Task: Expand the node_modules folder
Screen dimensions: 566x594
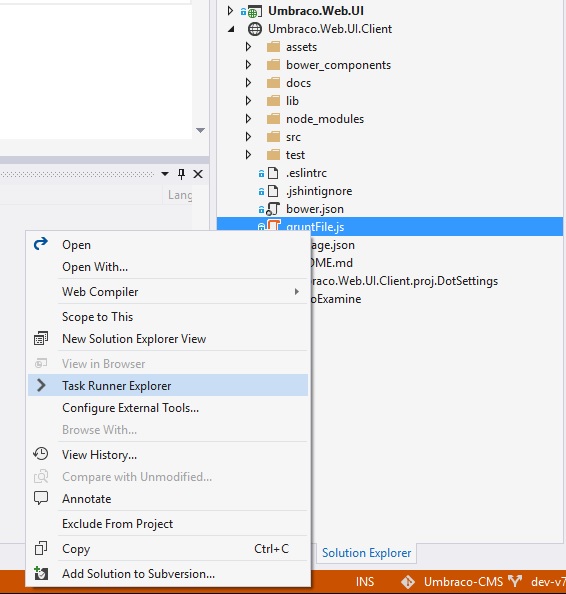Action: [x=248, y=119]
